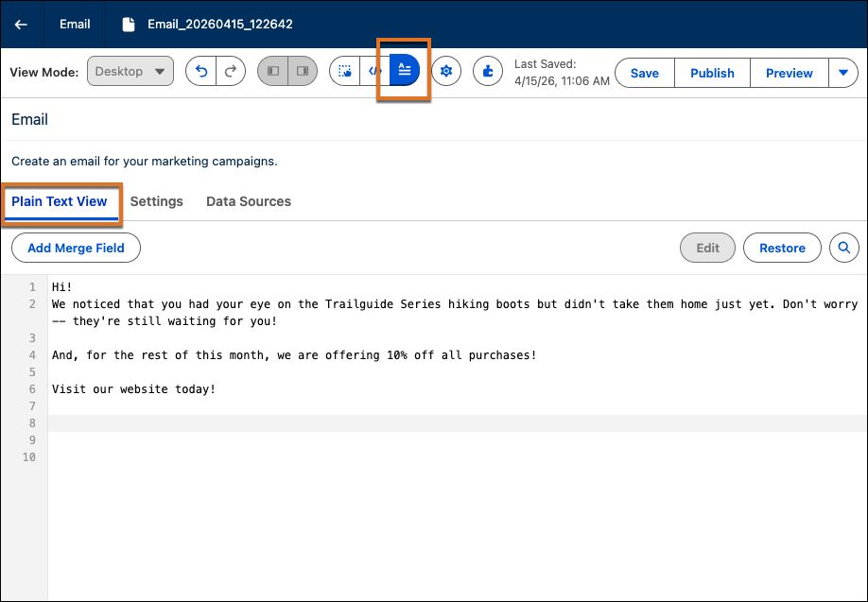Expand the arrow menu next to Preview
This screenshot has height=602, width=868.
pos(843,73)
